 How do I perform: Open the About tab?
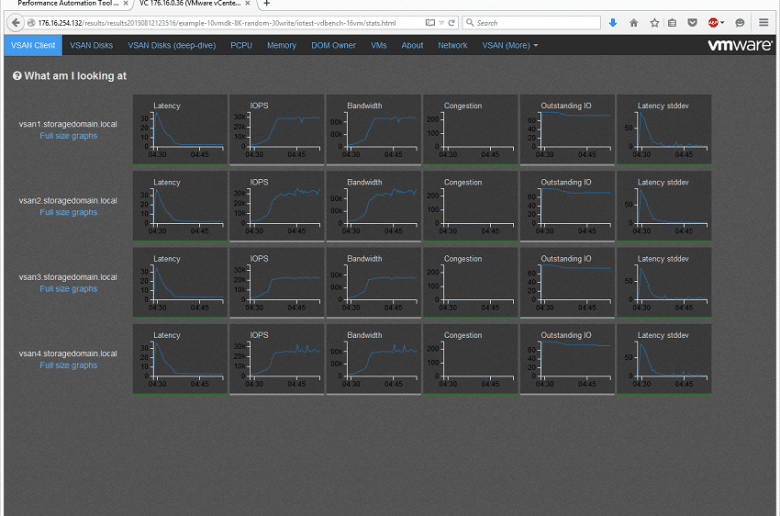point(412,45)
